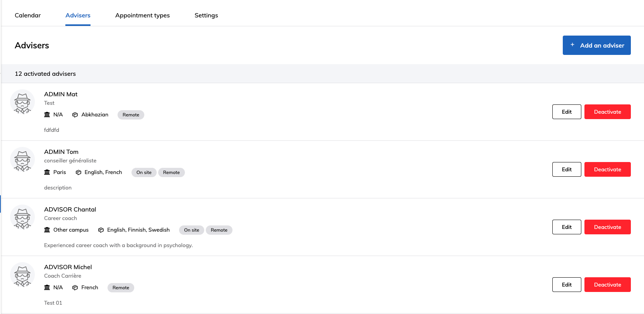Click the 'Other campus' location text
This screenshot has height=314, width=644.
(71, 230)
